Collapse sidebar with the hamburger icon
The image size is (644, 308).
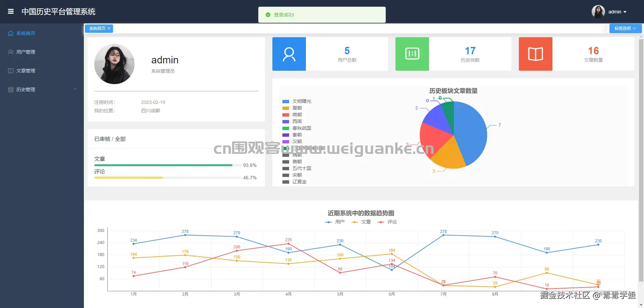[x=11, y=11]
